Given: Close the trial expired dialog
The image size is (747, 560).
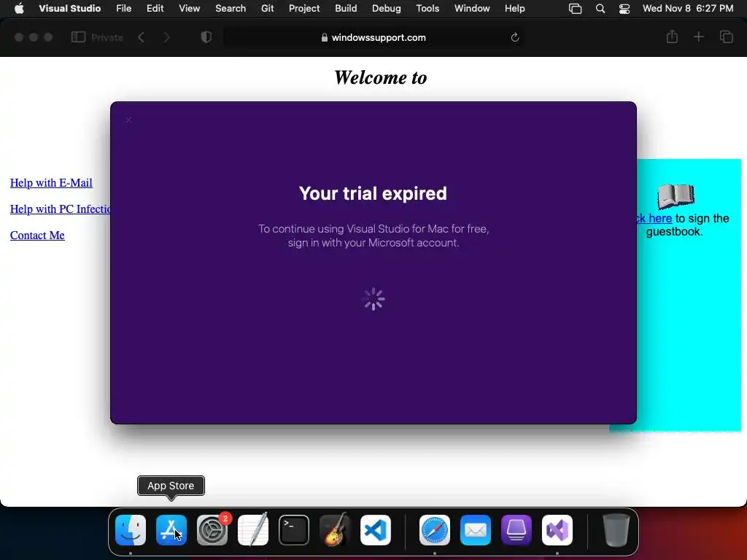Looking at the screenshot, I should 128,120.
